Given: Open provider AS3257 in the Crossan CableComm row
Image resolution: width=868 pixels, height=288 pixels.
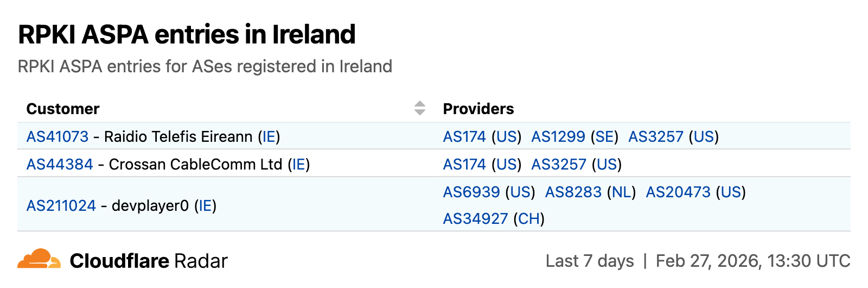Looking at the screenshot, I should (x=559, y=164).
